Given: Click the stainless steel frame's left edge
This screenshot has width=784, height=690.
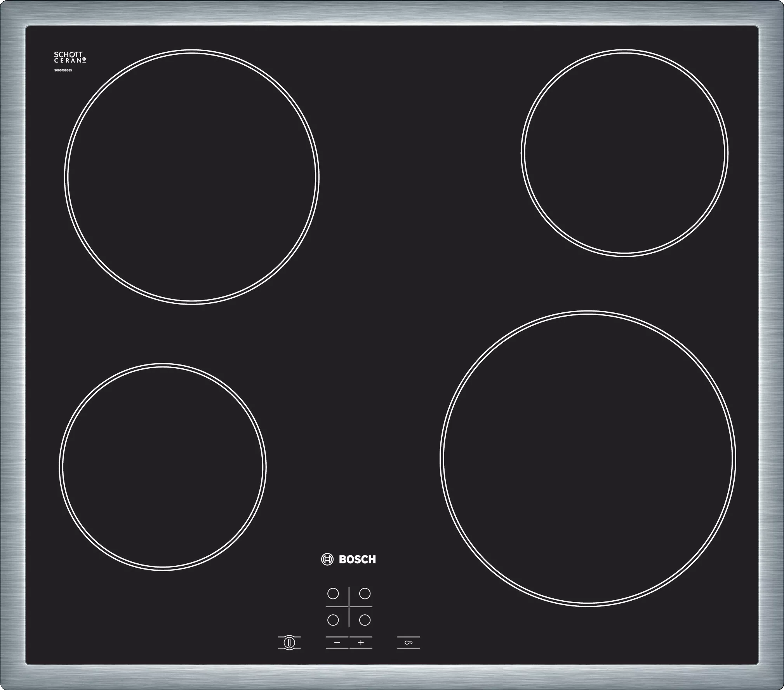Looking at the screenshot, I should (12, 345).
